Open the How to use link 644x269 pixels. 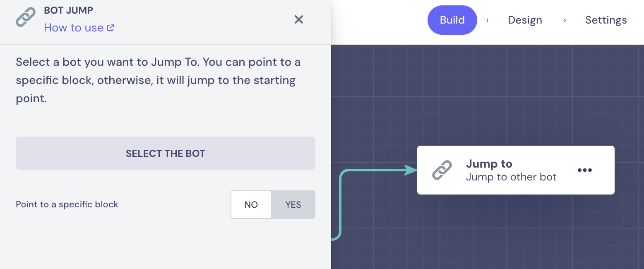pos(74,28)
